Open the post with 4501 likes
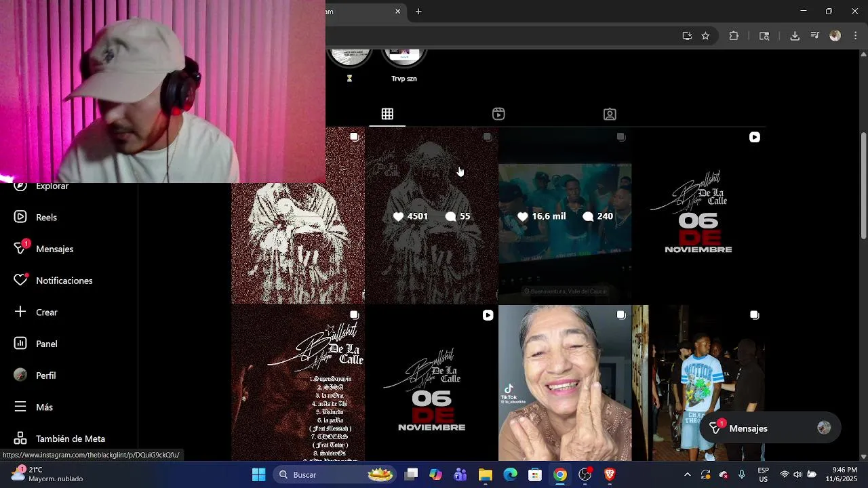The height and width of the screenshot is (488, 868). point(431,216)
